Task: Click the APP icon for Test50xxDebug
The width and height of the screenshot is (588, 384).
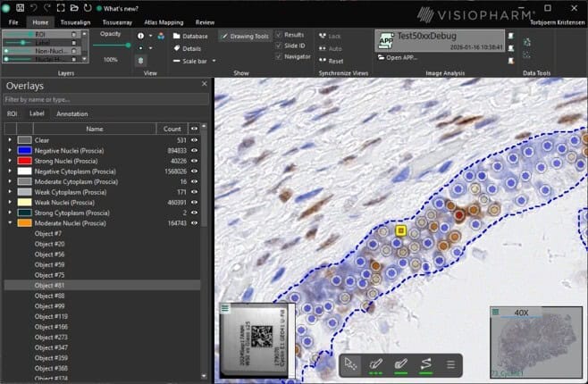Action: click(385, 40)
